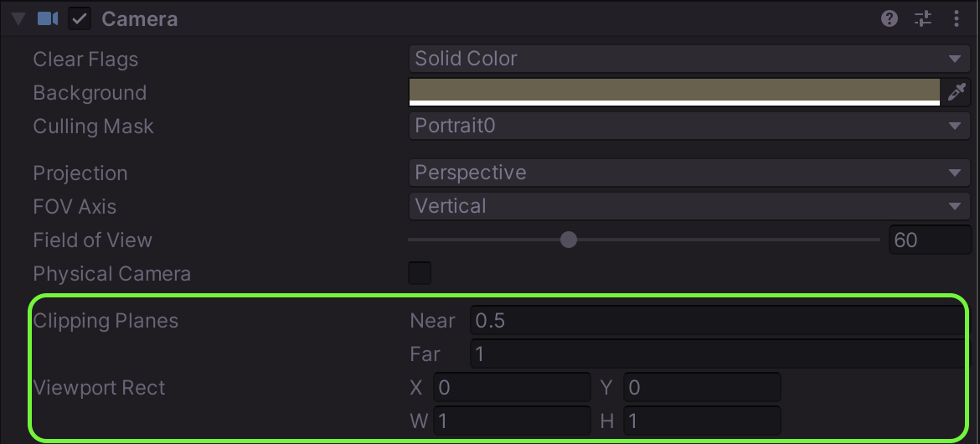Viewport: 980px width, 444px height.
Task: Click the Viewport Rect W field
Action: point(512,421)
